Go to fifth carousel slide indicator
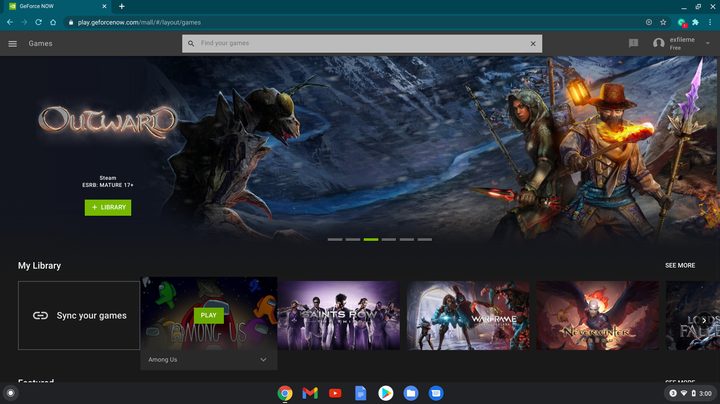The width and height of the screenshot is (720, 404). click(407, 240)
